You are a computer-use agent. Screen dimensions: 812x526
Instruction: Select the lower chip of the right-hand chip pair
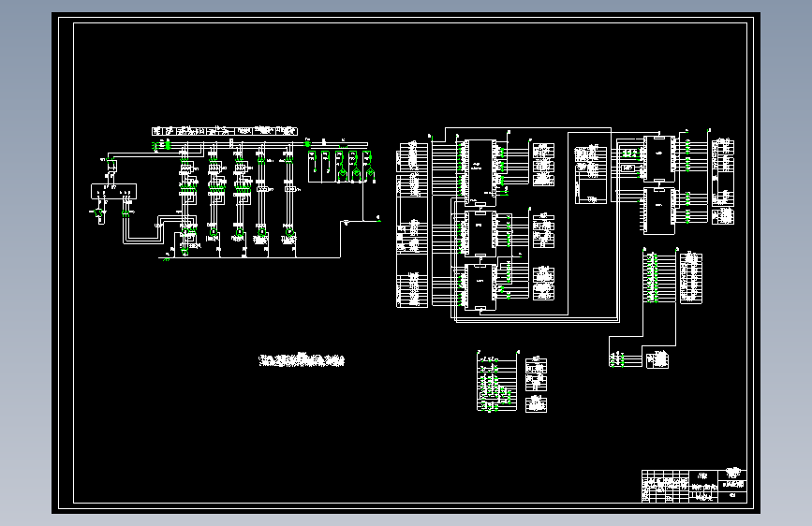(x=658, y=211)
